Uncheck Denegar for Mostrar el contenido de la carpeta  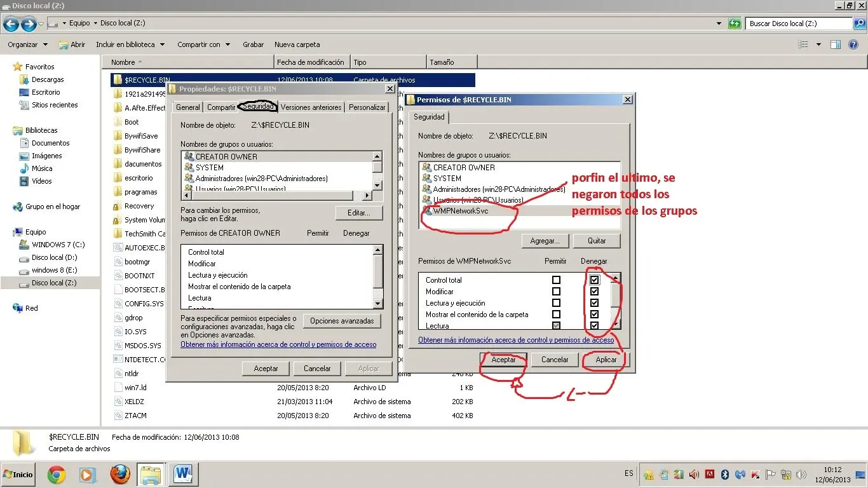click(594, 315)
